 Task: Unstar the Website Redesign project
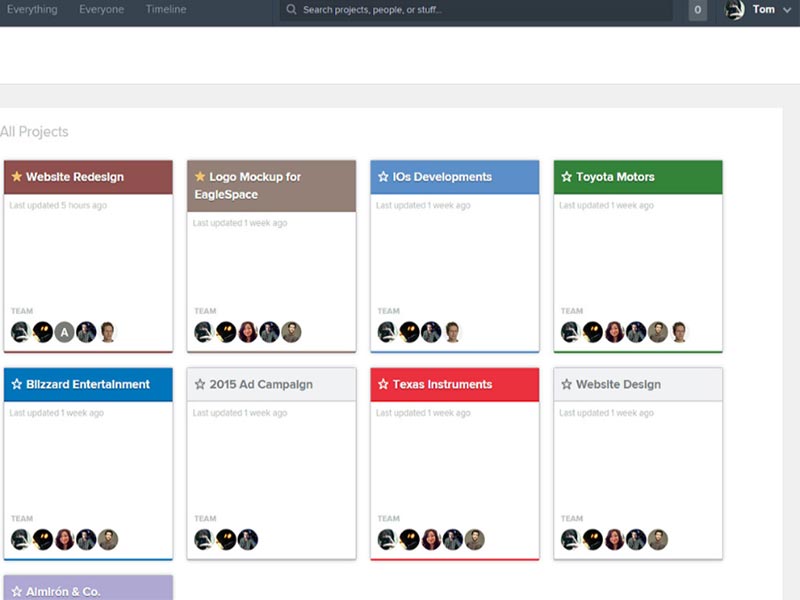click(16, 177)
